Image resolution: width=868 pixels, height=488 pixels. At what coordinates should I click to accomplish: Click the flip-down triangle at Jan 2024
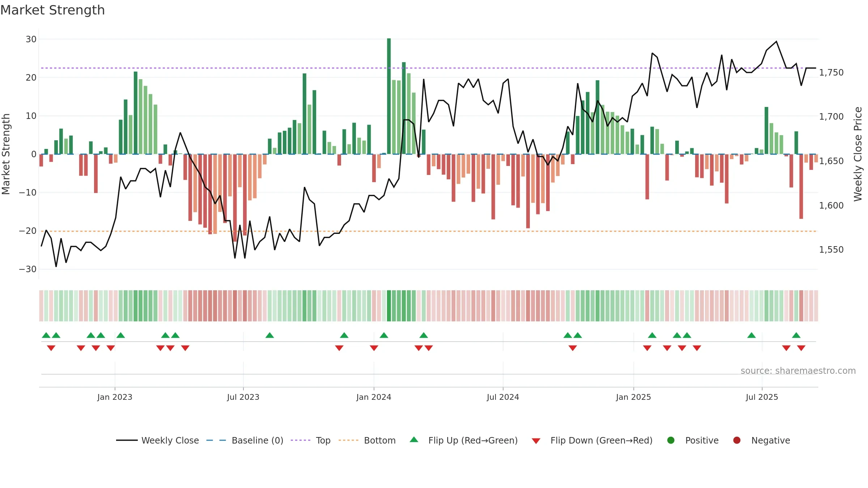pyautogui.click(x=374, y=348)
